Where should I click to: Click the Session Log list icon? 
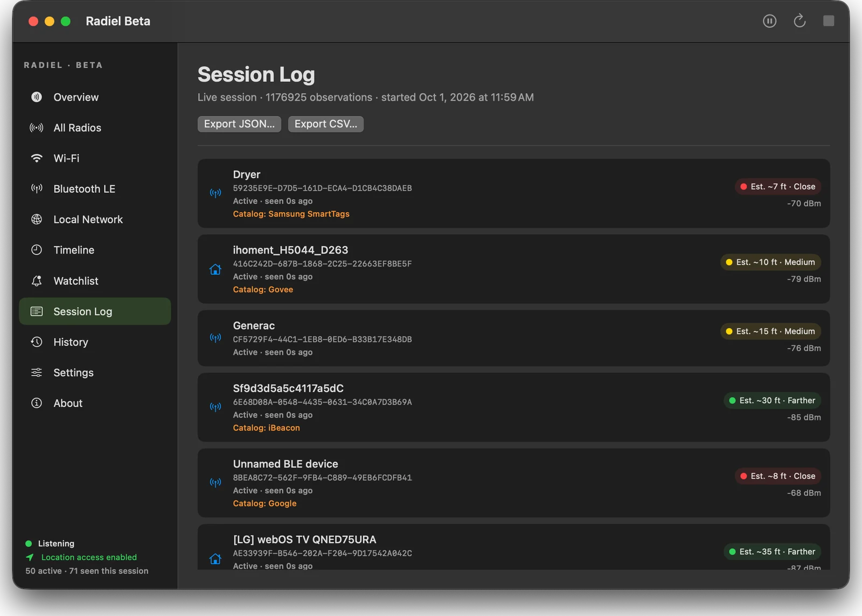[x=37, y=311]
